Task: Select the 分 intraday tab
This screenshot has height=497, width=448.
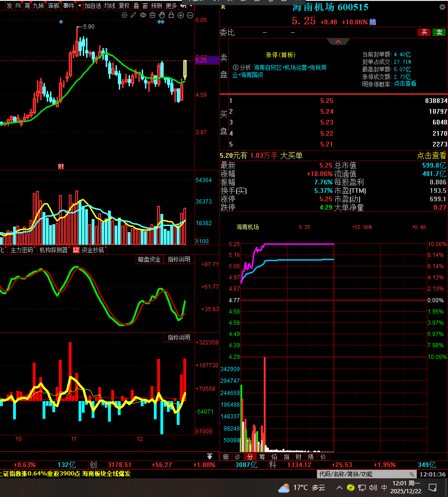Action: click(250, 456)
